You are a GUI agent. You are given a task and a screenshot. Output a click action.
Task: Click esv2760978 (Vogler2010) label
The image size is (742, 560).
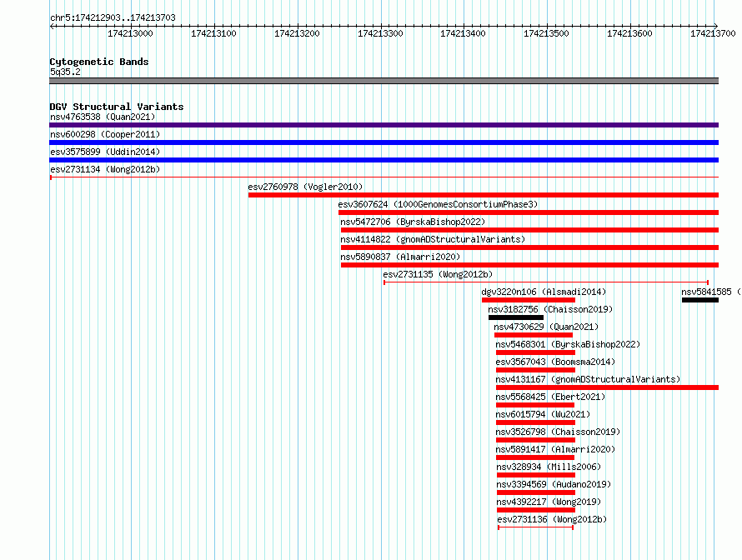[305, 187]
